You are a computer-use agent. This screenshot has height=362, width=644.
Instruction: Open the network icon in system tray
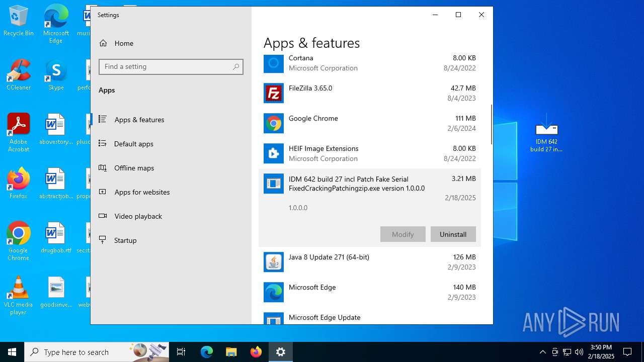(x=567, y=352)
